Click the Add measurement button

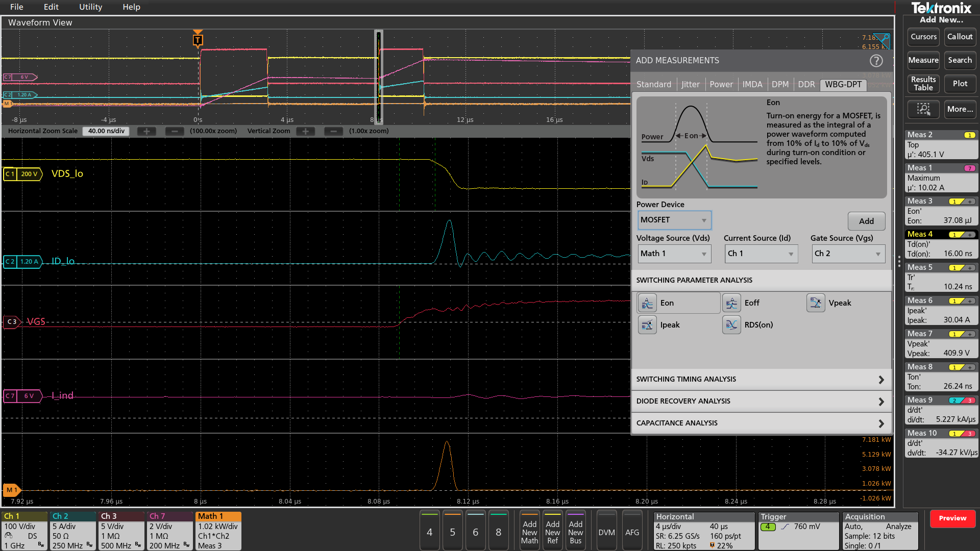866,221
